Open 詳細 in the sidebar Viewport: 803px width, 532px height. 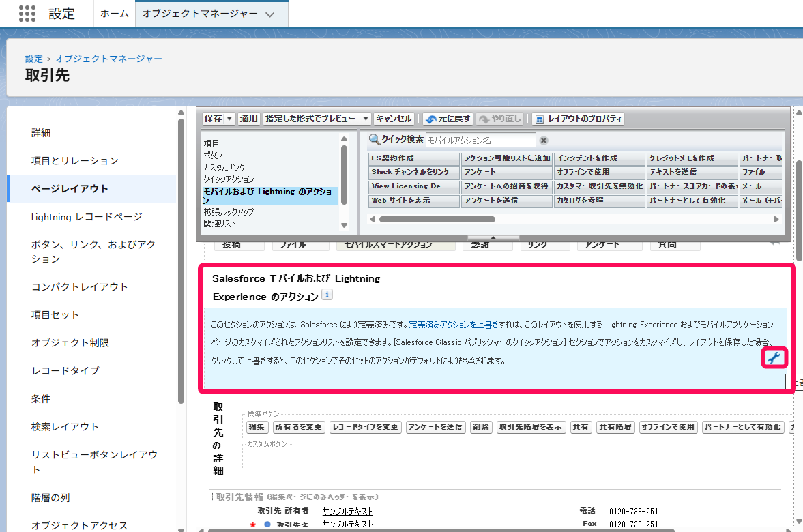(x=41, y=132)
